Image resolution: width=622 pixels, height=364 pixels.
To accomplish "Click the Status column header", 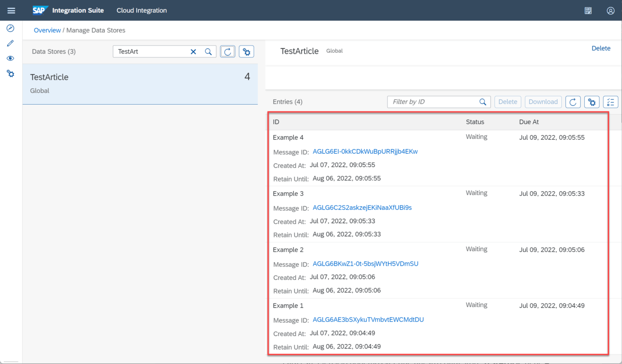I will pos(475,122).
